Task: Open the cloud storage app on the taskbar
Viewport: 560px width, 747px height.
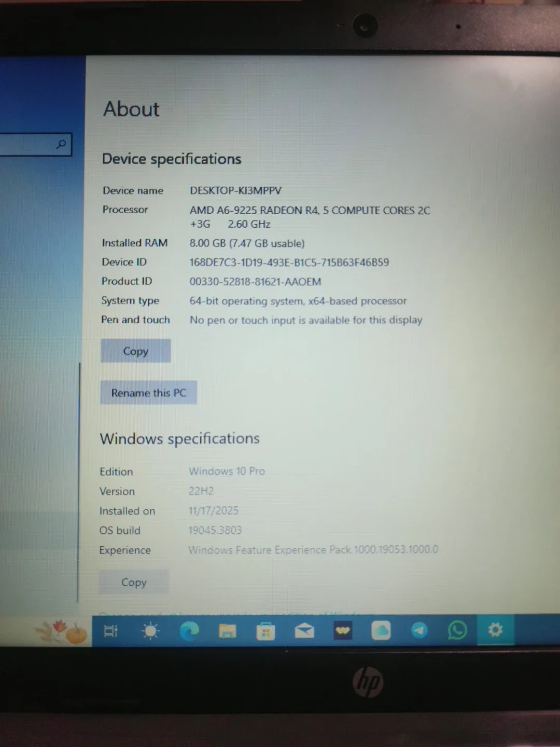Action: (381, 630)
